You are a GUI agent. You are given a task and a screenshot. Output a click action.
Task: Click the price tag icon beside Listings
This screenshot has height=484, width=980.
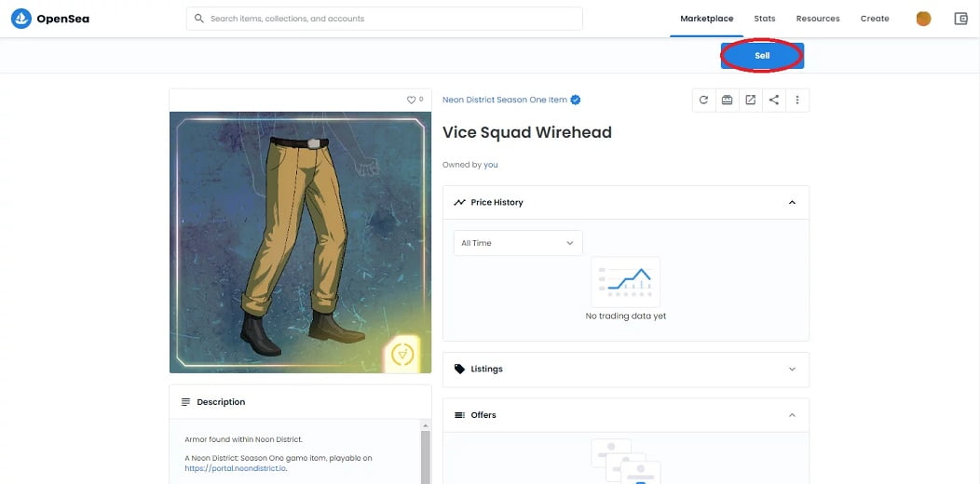(x=459, y=370)
